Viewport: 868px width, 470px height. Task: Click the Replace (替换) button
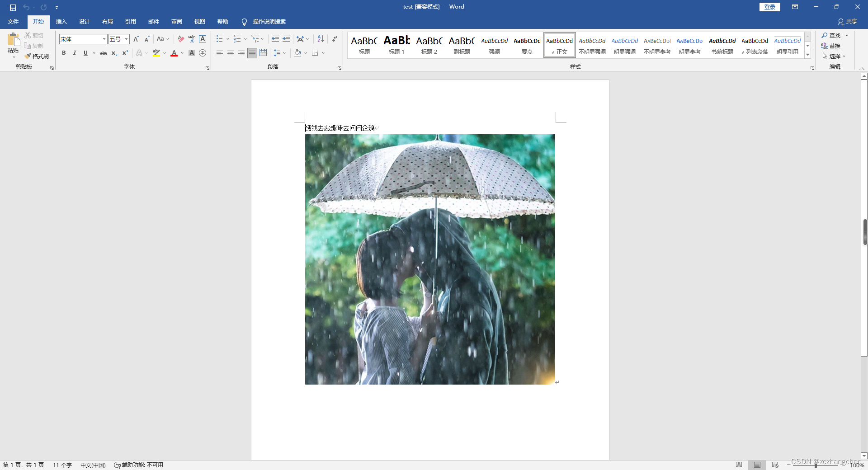831,46
